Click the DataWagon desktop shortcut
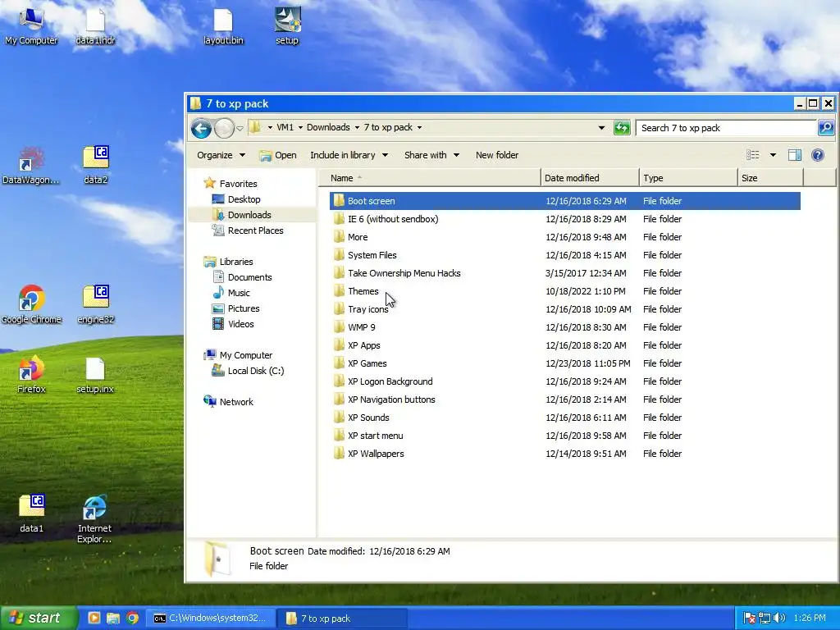The width and height of the screenshot is (840, 630). (x=30, y=165)
